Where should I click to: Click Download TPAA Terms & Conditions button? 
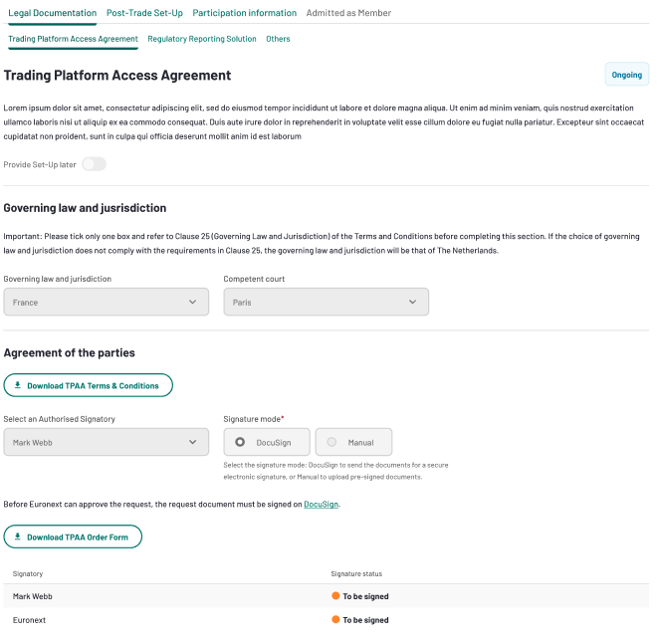pos(89,385)
